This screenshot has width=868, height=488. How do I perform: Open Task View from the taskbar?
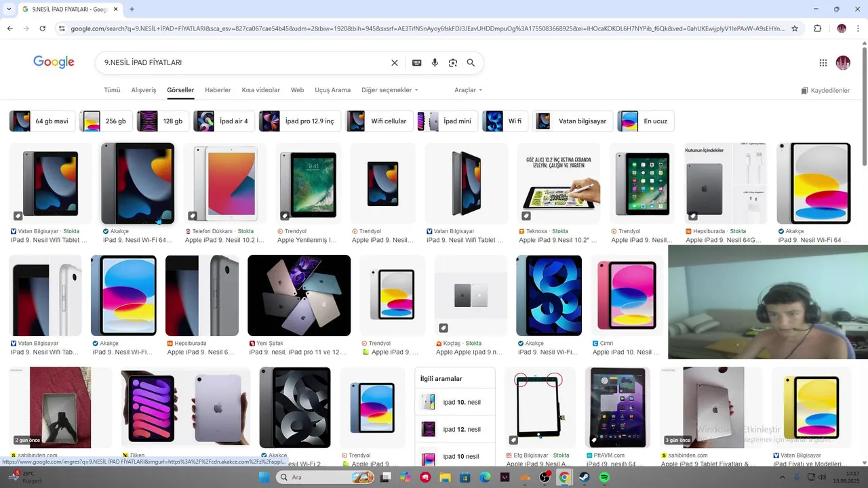[386, 477]
